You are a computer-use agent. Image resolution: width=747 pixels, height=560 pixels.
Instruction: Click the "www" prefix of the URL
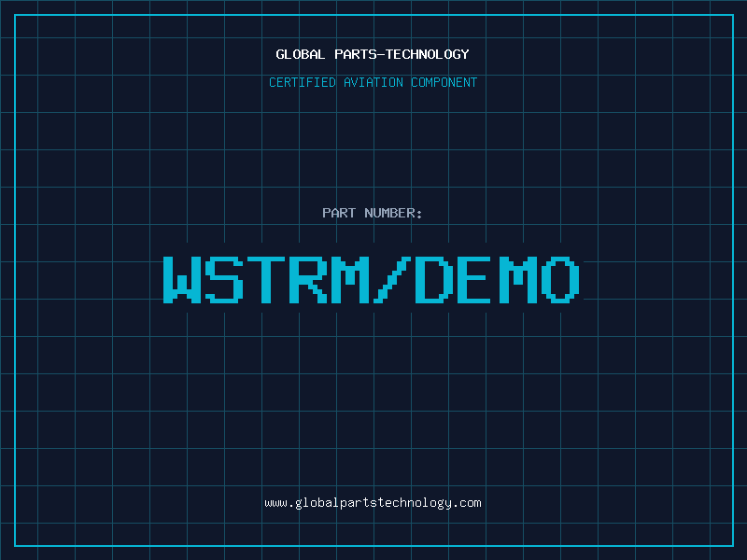[x=275, y=503]
